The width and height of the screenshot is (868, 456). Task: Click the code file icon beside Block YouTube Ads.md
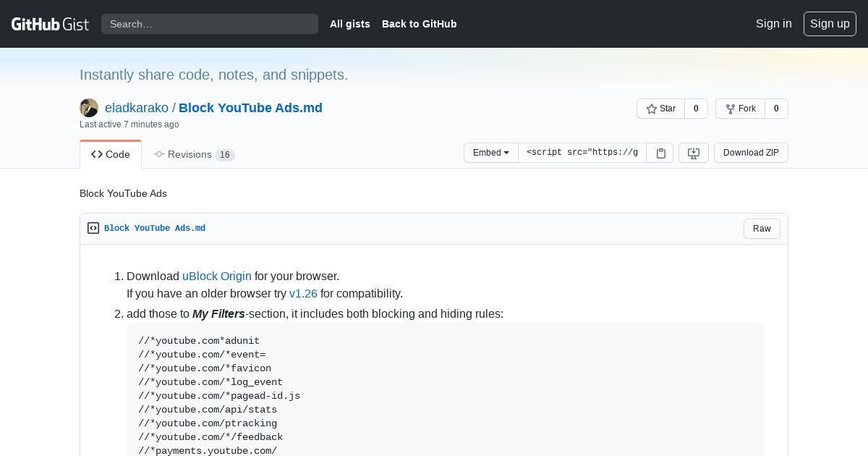(x=93, y=228)
